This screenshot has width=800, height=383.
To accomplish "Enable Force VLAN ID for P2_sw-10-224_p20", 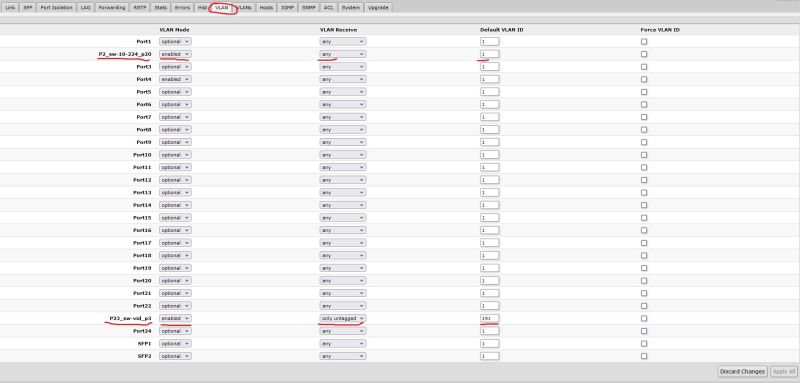I will (644, 54).
